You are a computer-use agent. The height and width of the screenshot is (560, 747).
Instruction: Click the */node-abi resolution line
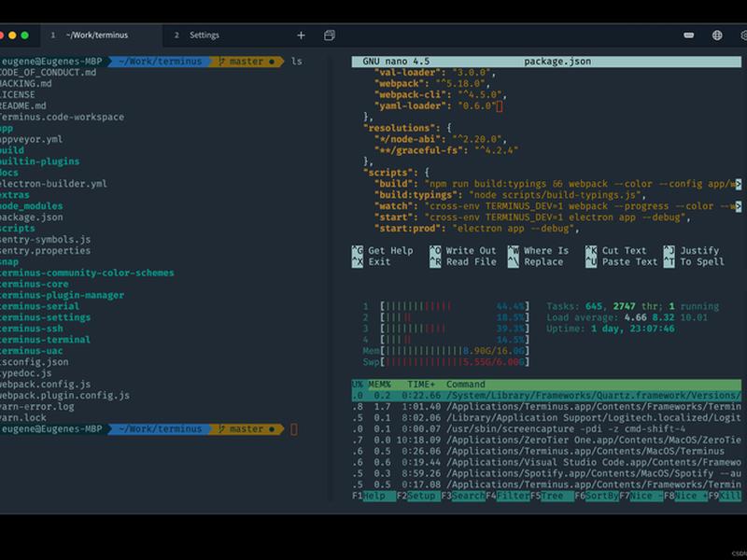click(x=440, y=139)
